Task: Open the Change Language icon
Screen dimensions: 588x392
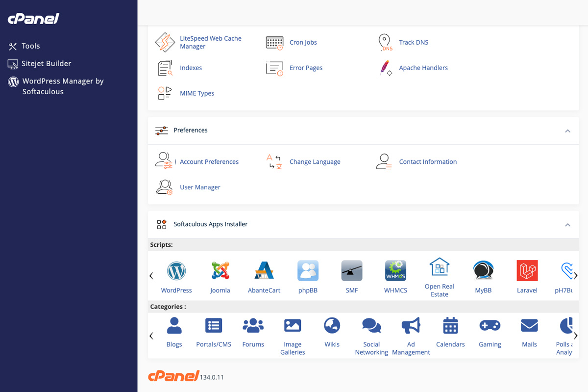Action: [274, 161]
